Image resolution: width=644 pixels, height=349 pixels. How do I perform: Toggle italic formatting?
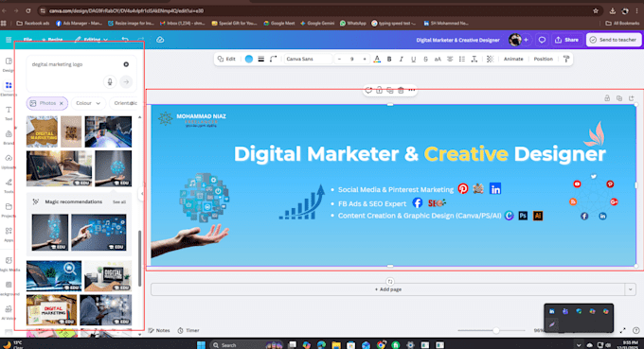402,59
